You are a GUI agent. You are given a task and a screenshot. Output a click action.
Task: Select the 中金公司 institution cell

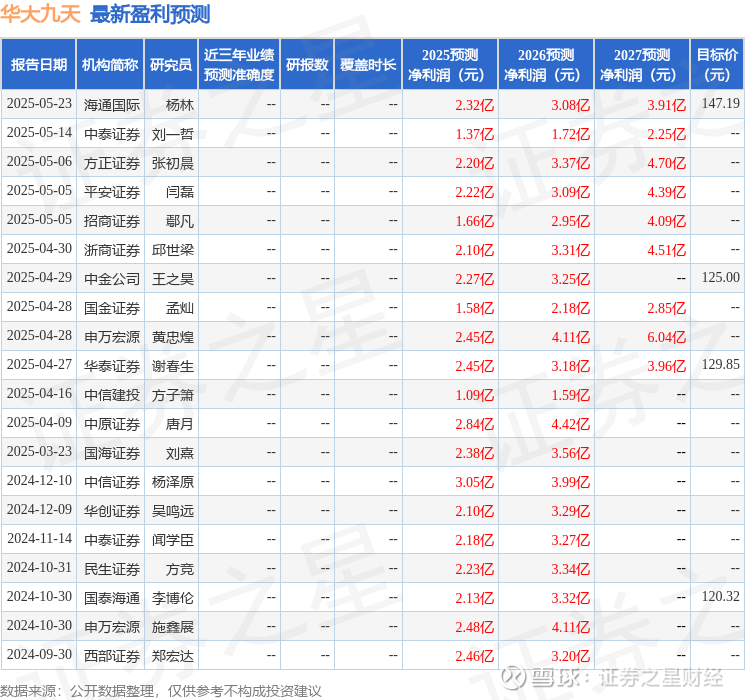click(x=112, y=279)
